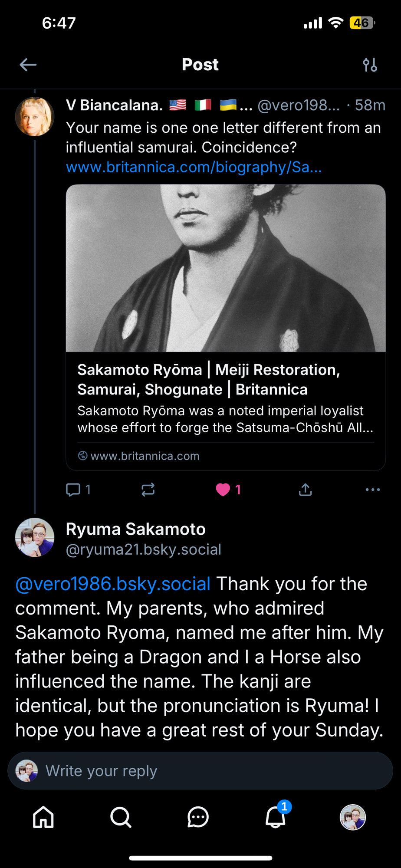Repost V Biancalana's post
The width and height of the screenshot is (401, 868).
point(148,490)
